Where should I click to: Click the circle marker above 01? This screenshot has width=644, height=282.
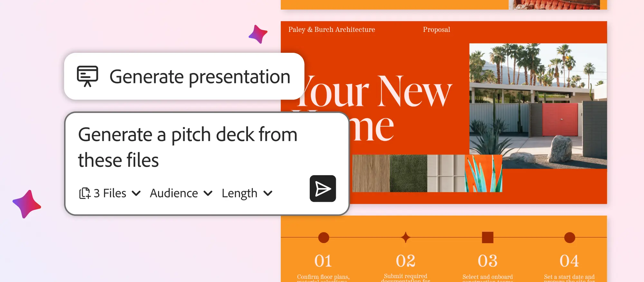click(324, 238)
